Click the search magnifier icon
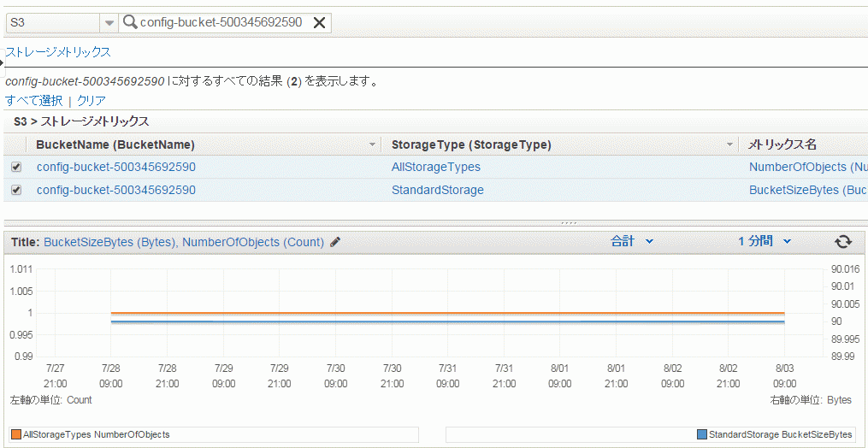This screenshot has height=448, width=868. coord(130,22)
